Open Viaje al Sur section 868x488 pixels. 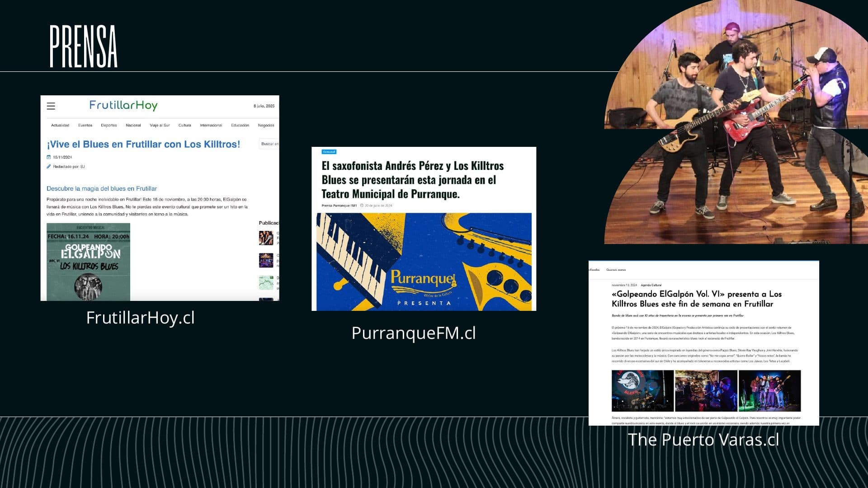pyautogui.click(x=160, y=126)
